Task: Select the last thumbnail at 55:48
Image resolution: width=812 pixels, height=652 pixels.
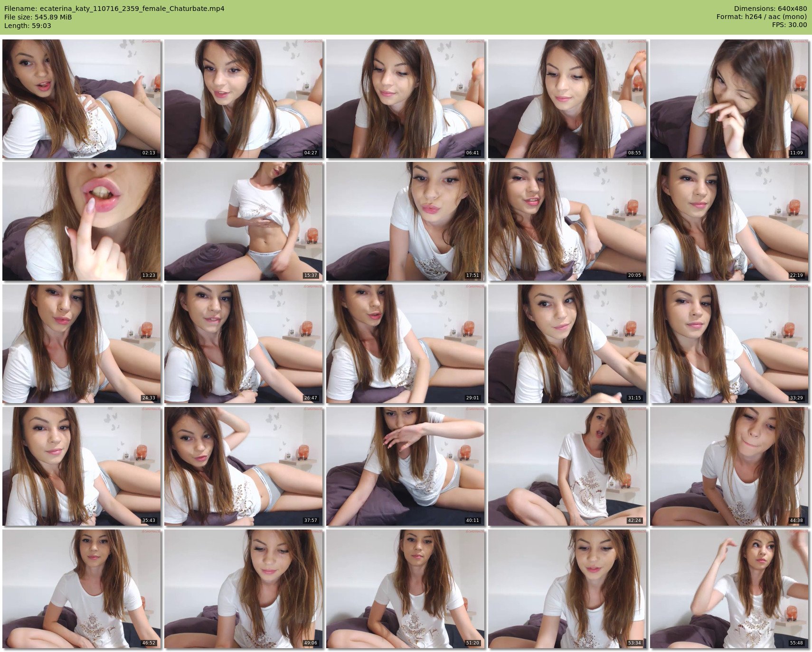Action: [729, 589]
